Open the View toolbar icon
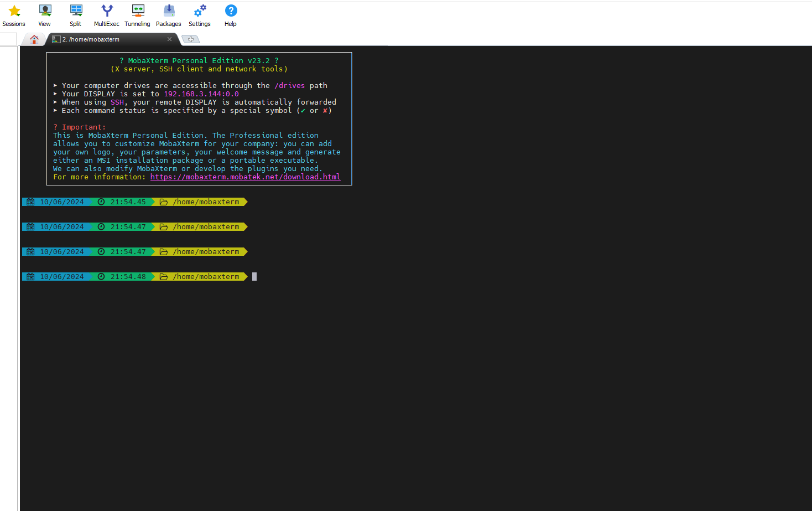Image resolution: width=812 pixels, height=511 pixels. click(x=45, y=11)
